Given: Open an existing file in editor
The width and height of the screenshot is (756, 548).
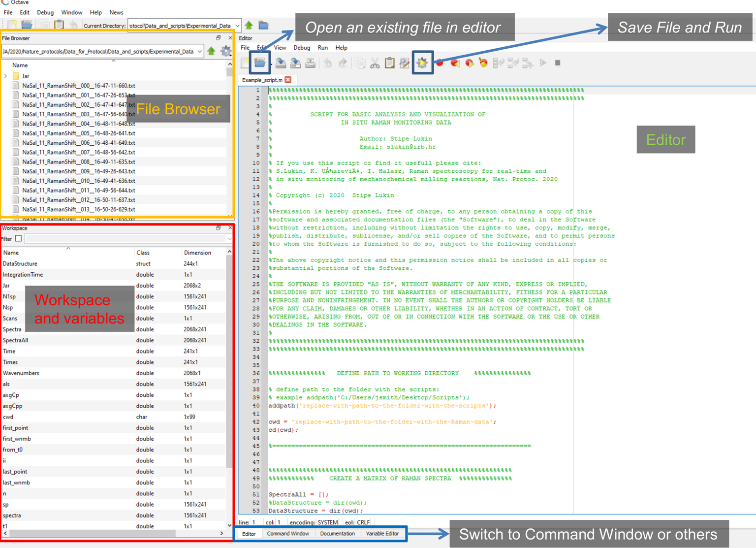Looking at the screenshot, I should pos(260,63).
